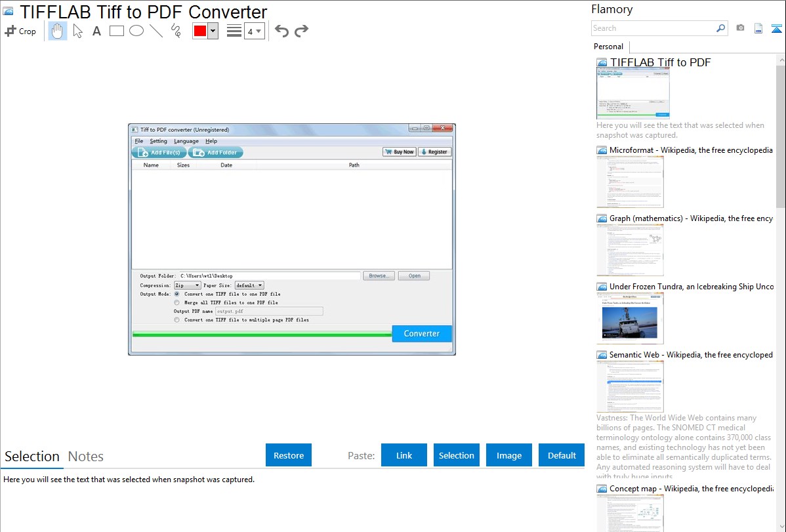786x532 pixels.
Task: Click snapshot icon beside TIFFLAB Tiff to PDF
Action: (602, 63)
